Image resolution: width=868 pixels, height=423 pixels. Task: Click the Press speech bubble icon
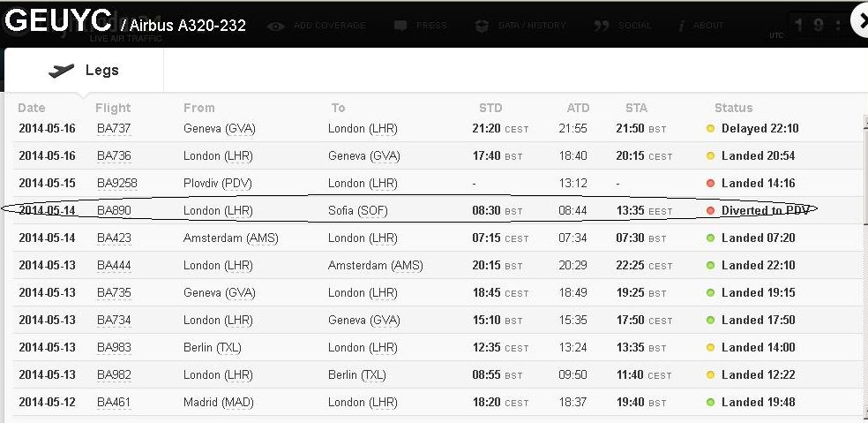click(400, 26)
